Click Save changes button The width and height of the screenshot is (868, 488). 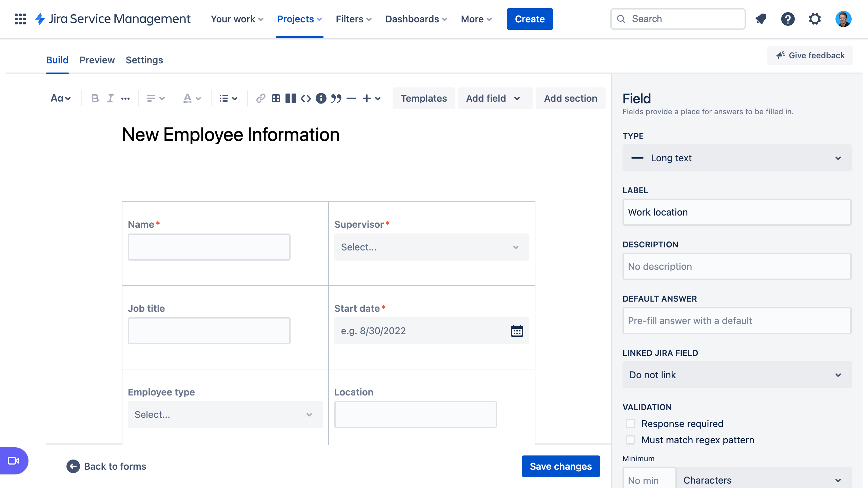click(561, 466)
